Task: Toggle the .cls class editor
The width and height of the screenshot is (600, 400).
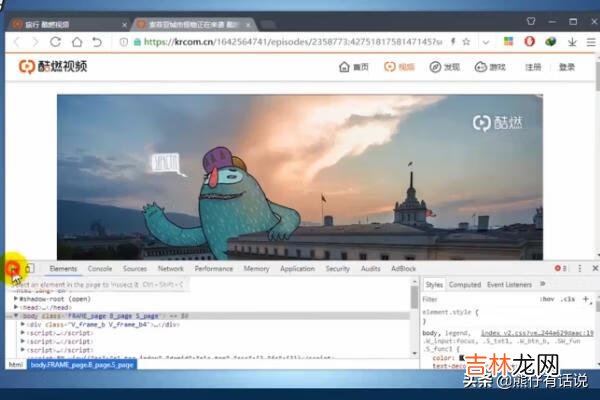Action: click(567, 299)
